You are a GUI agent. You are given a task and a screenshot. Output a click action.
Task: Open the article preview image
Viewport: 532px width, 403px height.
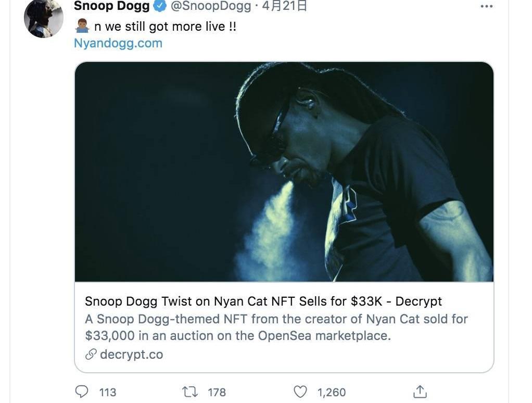(x=284, y=172)
